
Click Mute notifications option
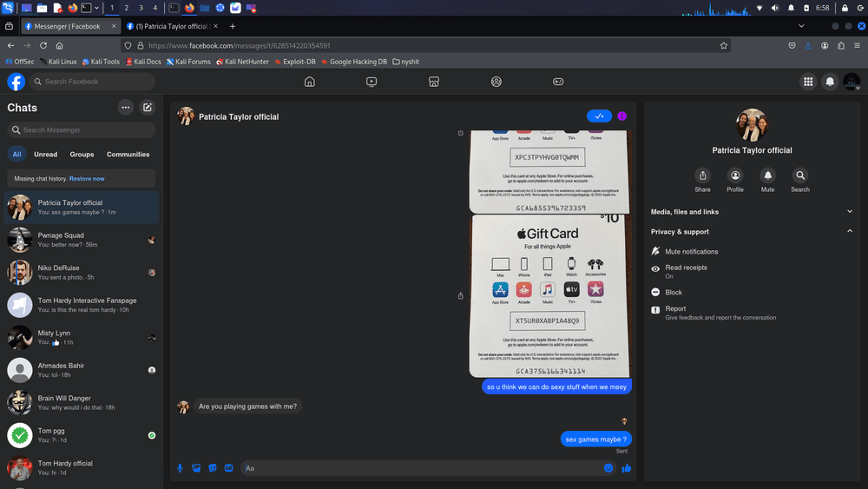pyautogui.click(x=752, y=251)
